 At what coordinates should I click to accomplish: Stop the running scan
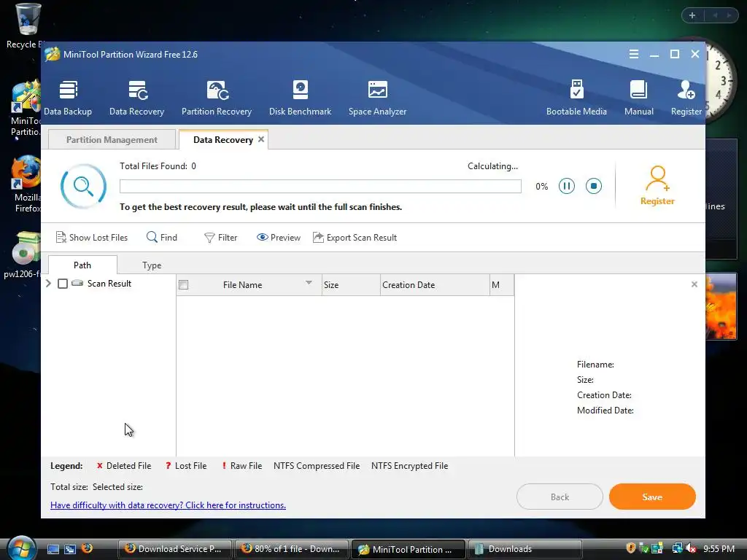point(594,186)
